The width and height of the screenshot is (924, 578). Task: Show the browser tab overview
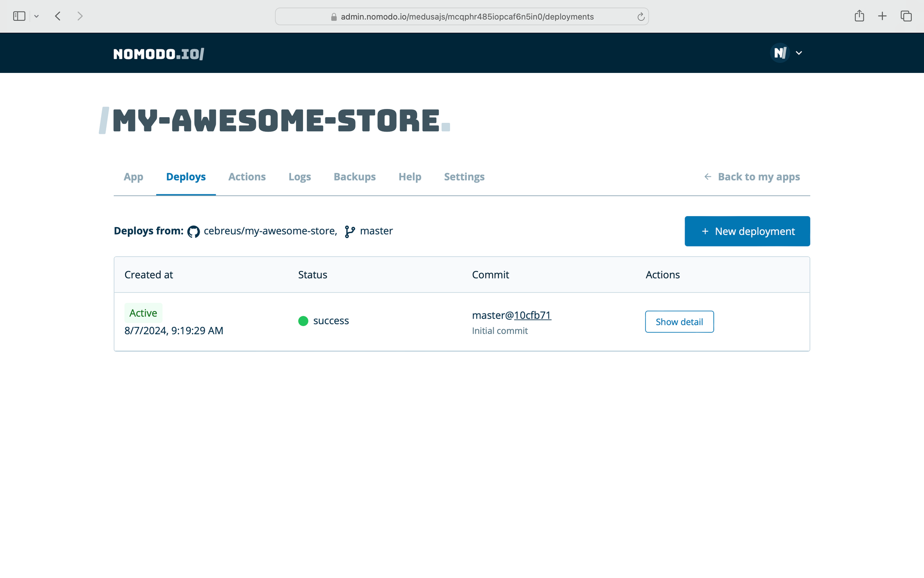[906, 16]
